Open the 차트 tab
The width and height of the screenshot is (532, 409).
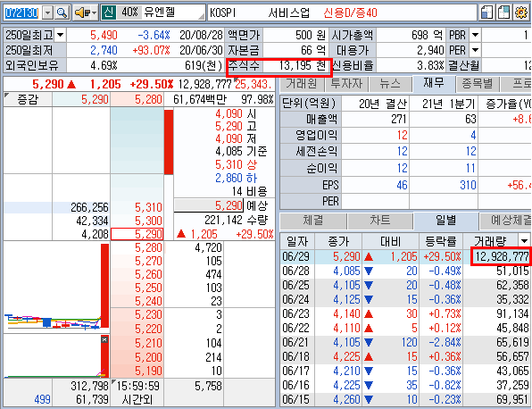pos(379,221)
